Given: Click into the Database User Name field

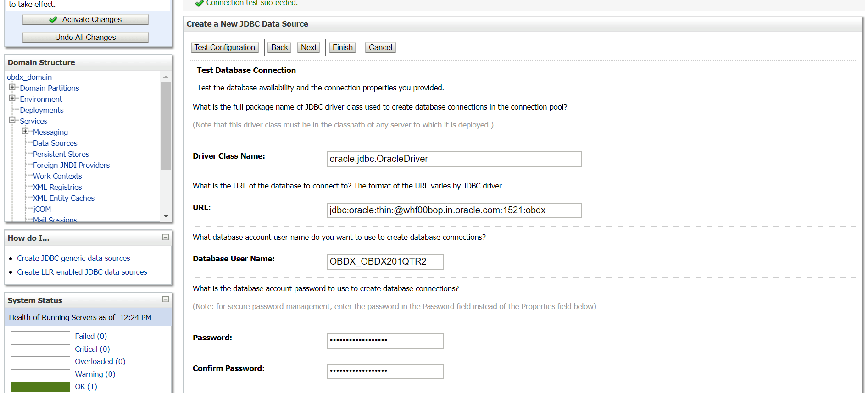Looking at the screenshot, I should pyautogui.click(x=385, y=262).
